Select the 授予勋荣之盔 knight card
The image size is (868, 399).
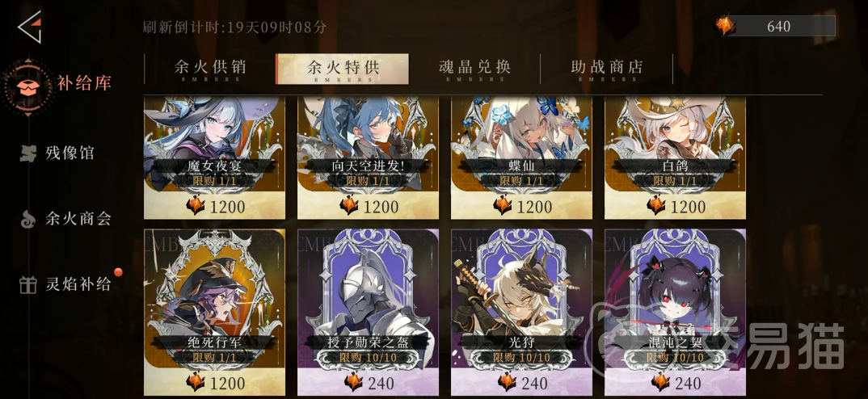click(368, 312)
